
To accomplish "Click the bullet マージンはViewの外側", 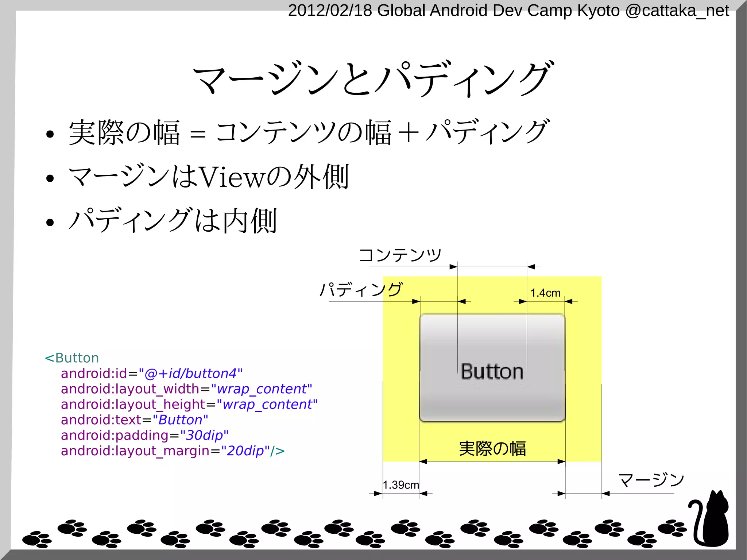I will pyautogui.click(x=209, y=177).
